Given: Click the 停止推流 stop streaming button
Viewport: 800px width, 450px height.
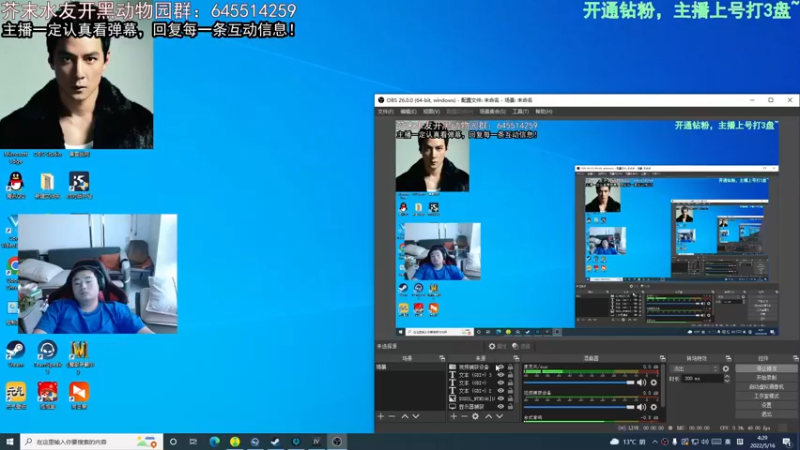Looking at the screenshot, I should point(766,368).
